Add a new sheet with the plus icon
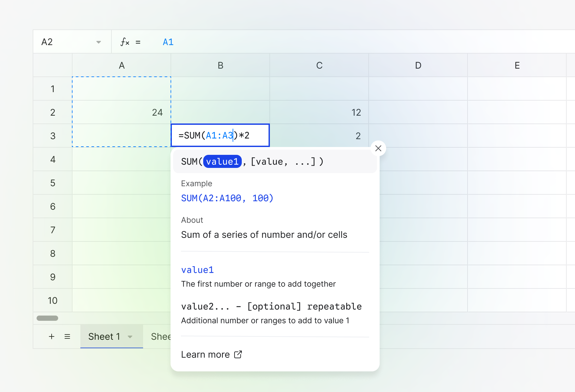The image size is (575, 392). click(52, 336)
